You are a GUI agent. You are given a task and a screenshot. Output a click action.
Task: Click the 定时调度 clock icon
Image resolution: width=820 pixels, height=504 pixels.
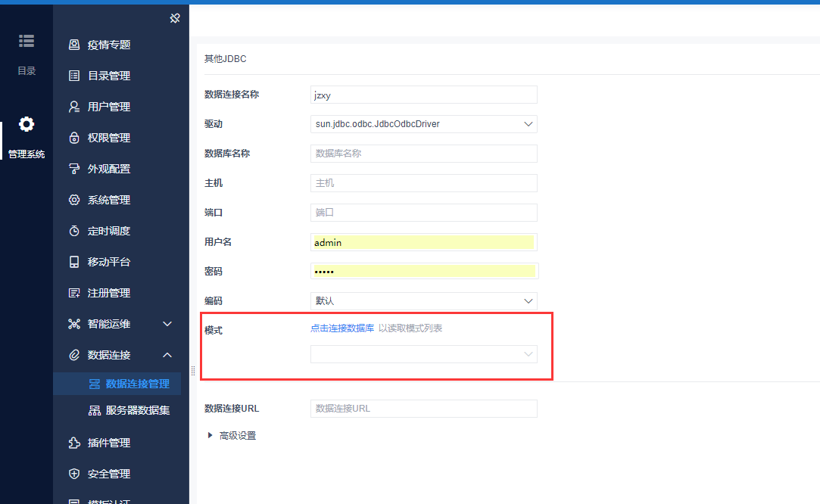click(x=74, y=231)
